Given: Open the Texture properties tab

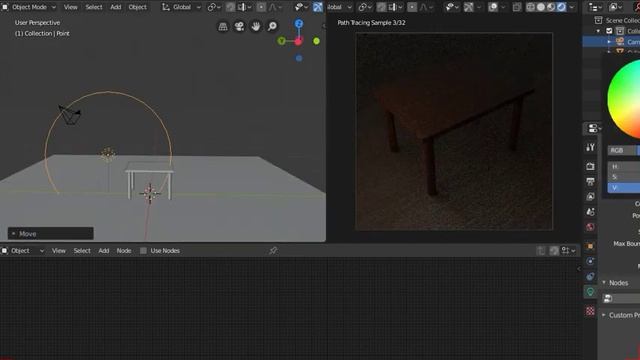Looking at the screenshot, I should pyautogui.click(x=590, y=311).
